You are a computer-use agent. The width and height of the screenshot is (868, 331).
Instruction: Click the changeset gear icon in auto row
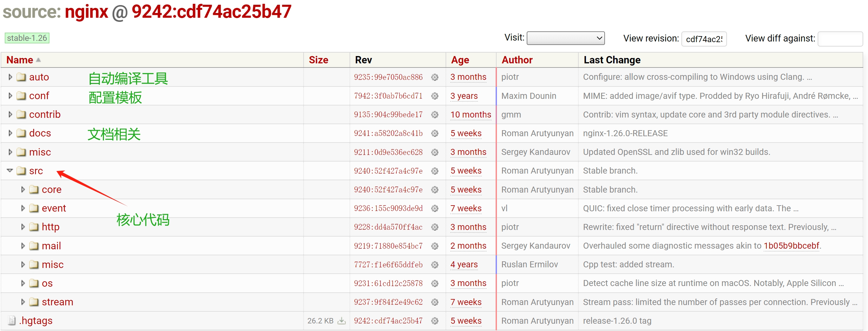435,77
